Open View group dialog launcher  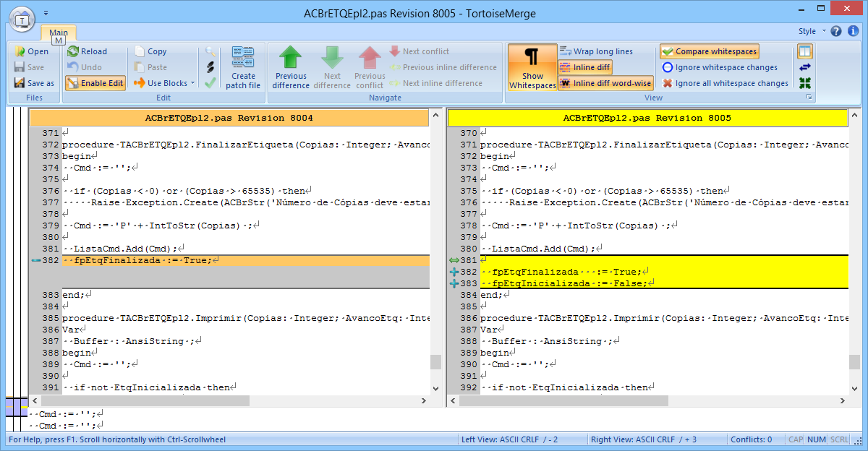point(809,98)
